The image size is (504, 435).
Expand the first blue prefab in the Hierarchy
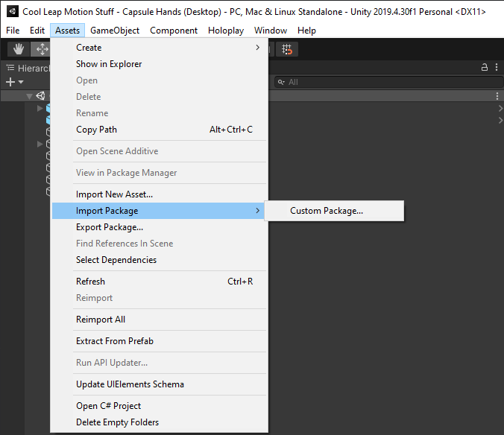click(x=40, y=109)
